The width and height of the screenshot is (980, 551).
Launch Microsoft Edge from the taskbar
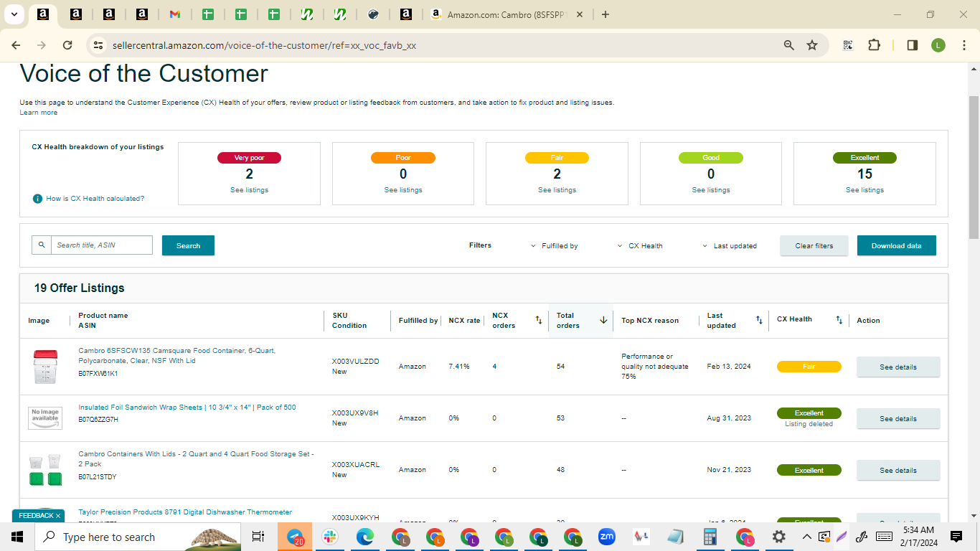[x=365, y=537]
